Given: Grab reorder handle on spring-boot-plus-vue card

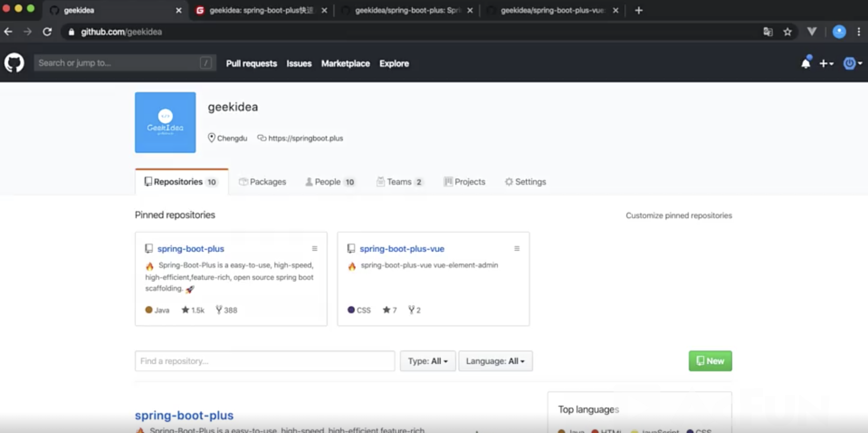Looking at the screenshot, I should [x=517, y=249].
